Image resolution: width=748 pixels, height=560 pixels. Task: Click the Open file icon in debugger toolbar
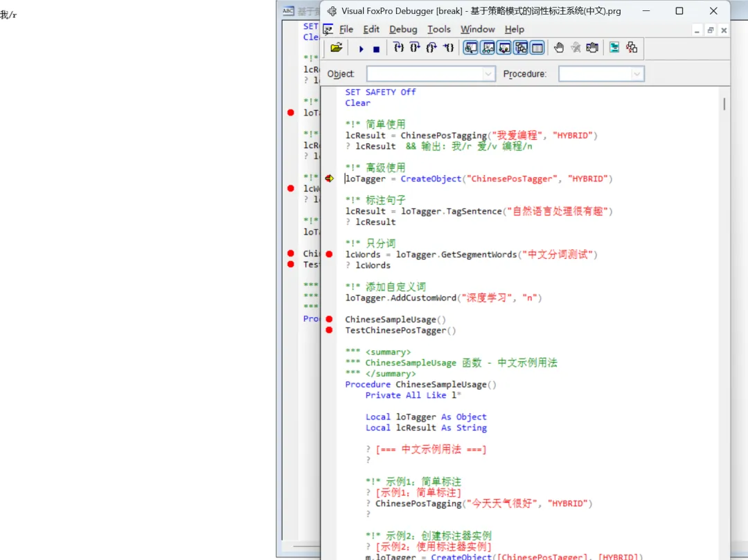click(337, 48)
